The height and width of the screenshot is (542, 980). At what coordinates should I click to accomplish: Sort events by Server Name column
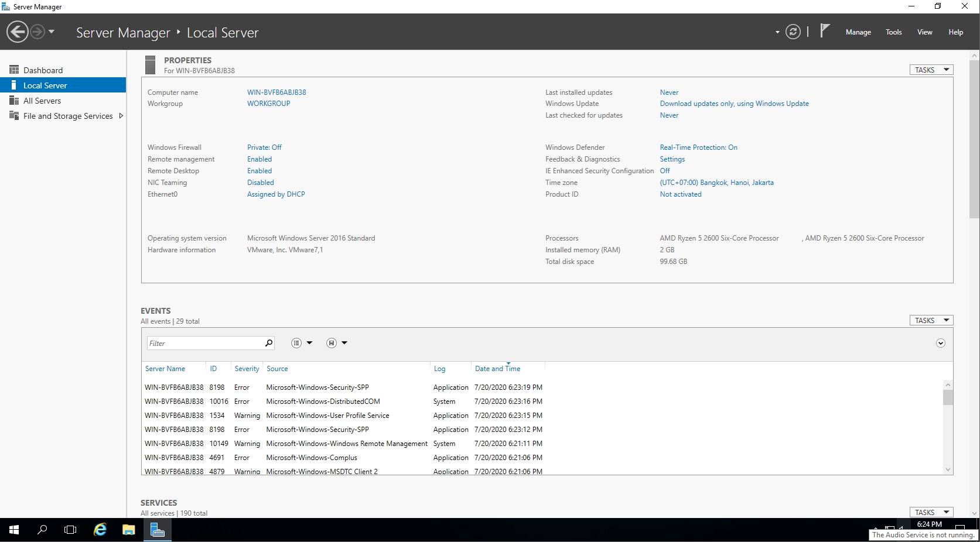pyautogui.click(x=165, y=369)
